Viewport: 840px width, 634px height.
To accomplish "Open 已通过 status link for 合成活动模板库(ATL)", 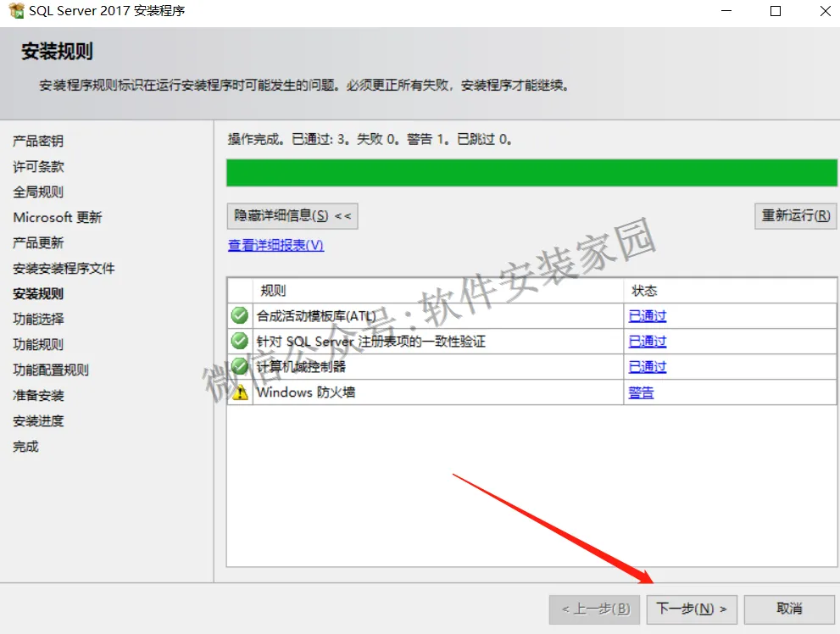I will click(647, 316).
